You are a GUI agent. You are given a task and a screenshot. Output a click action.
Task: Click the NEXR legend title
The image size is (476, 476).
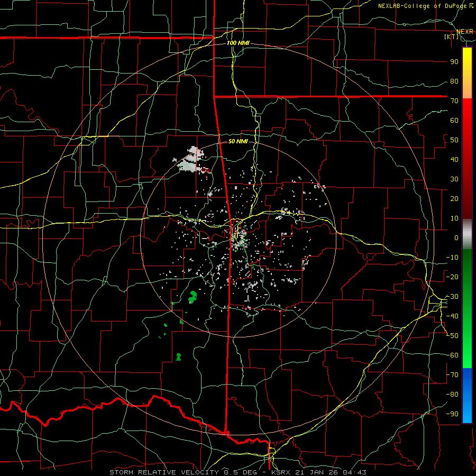tap(465, 32)
